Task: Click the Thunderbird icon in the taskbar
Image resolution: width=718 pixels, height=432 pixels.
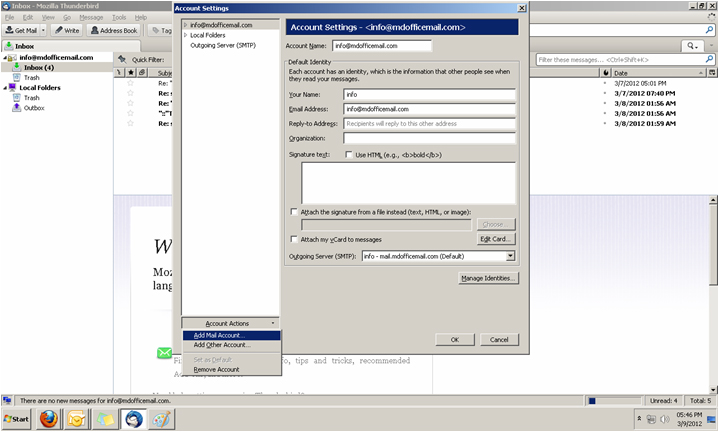Action: [x=132, y=418]
